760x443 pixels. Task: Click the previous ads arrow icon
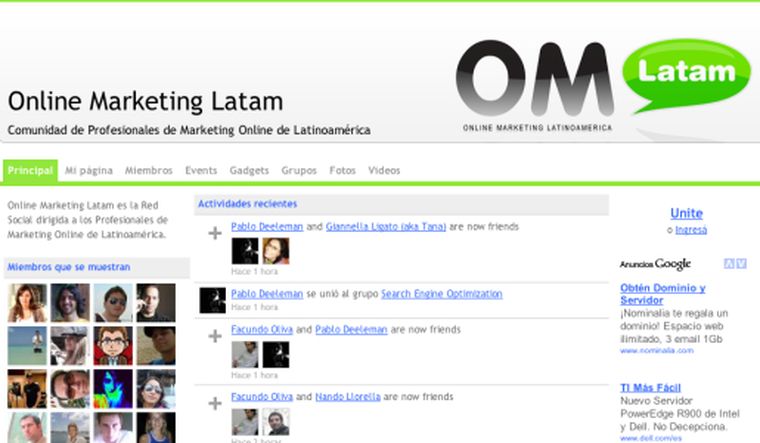pos(728,263)
